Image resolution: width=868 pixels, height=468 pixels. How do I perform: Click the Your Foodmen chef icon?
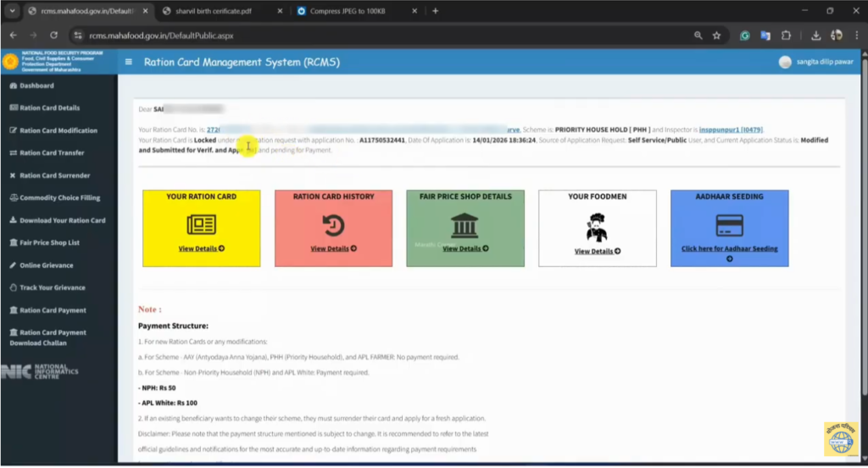coord(597,227)
